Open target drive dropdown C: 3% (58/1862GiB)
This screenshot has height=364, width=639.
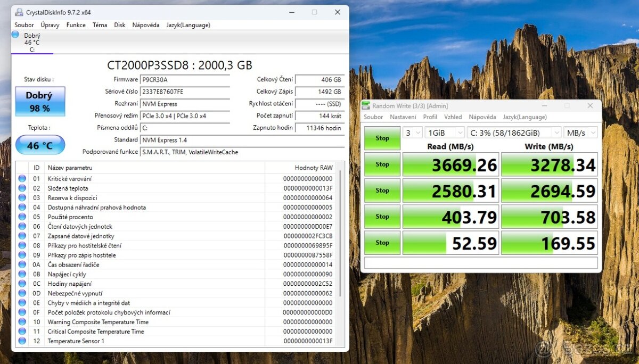point(513,132)
